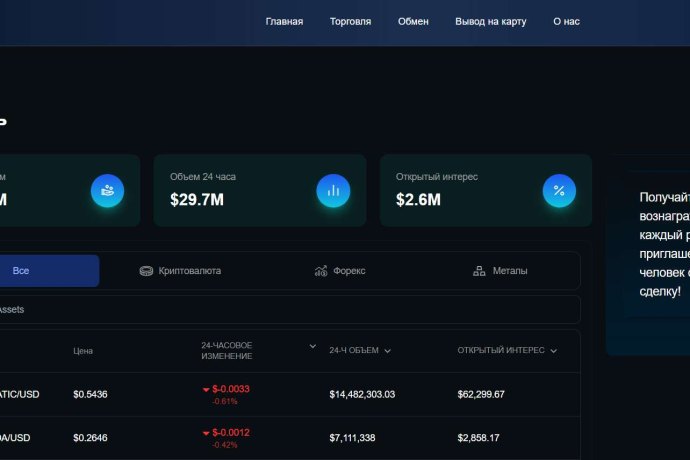The image size is (690, 460).
Task: Switch to the Криптовалюта tab
Action: [x=180, y=271]
